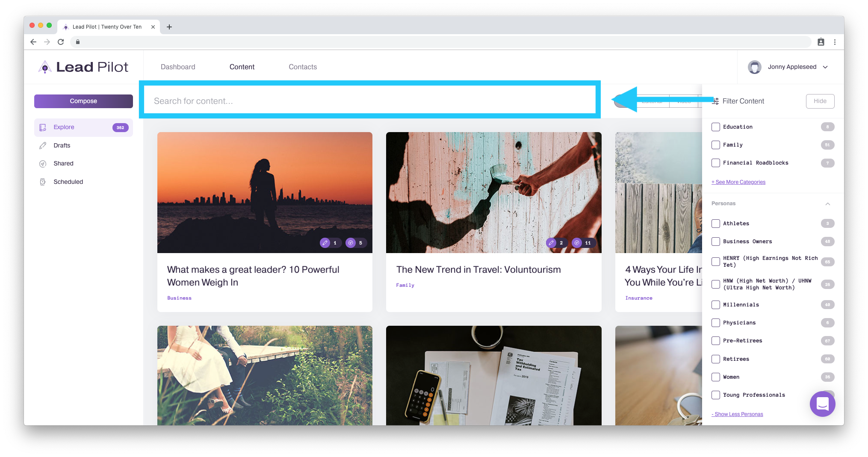Image resolution: width=868 pixels, height=457 pixels.
Task: Click the Scheduled clock icon
Action: 43,182
